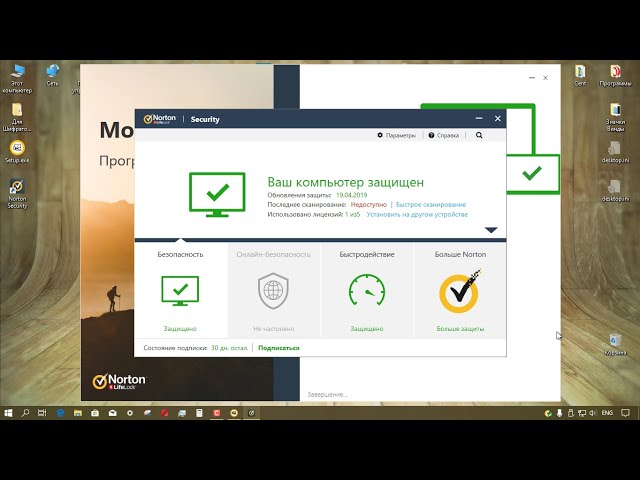
Task: Minimize the background installer window
Action: (x=531, y=78)
